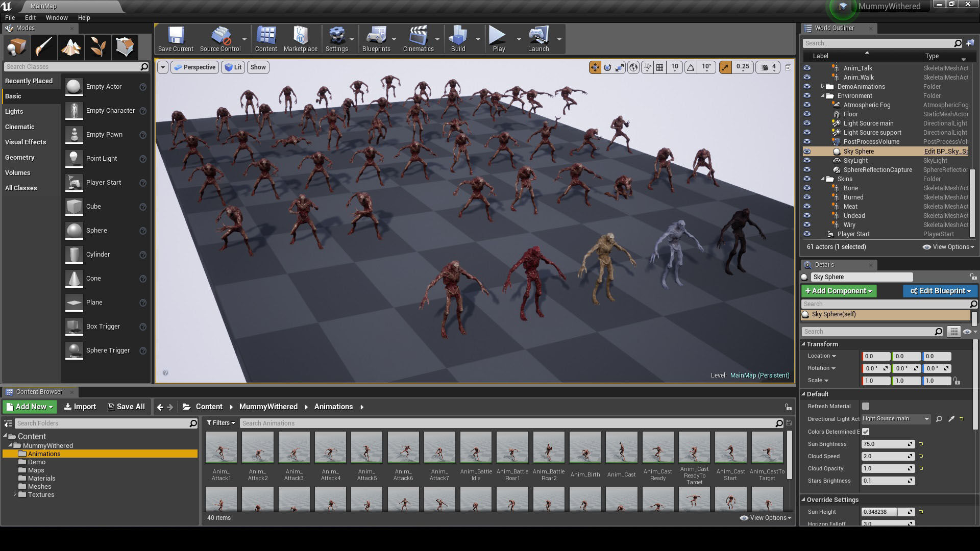Image resolution: width=980 pixels, height=551 pixels.
Task: Expand the Textures folder in Content Browser
Action: point(15,494)
